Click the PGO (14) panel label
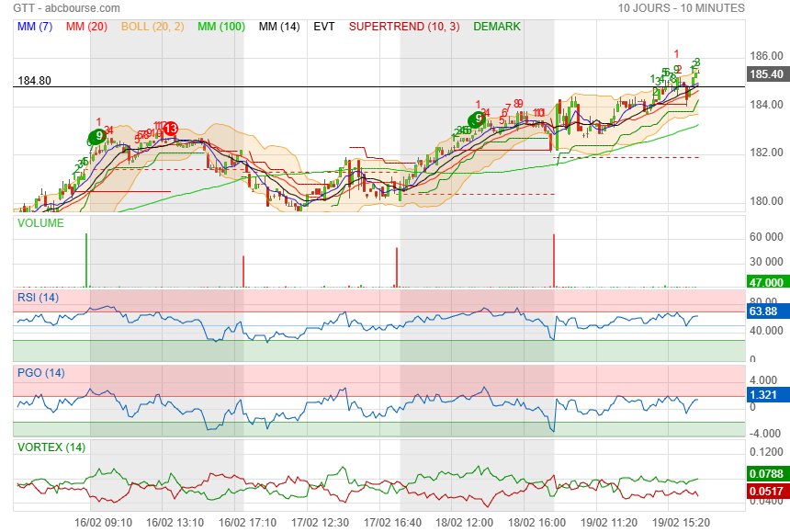The height and width of the screenshot is (532, 790). click(x=40, y=372)
